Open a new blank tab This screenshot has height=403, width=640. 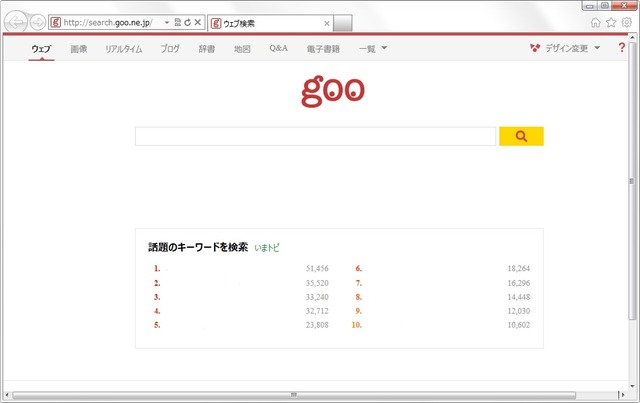point(342,23)
